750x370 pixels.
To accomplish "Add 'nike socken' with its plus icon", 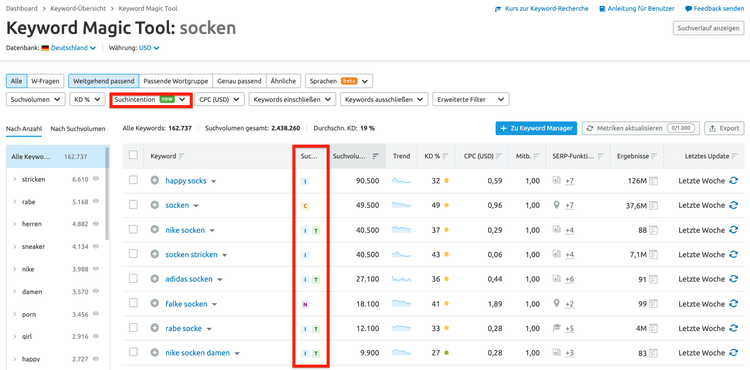I will (x=154, y=230).
